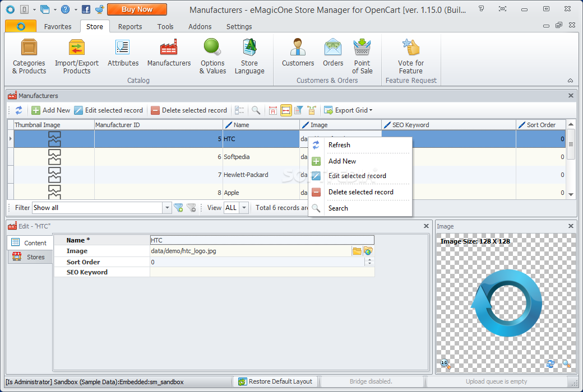The width and height of the screenshot is (583, 392).
Task: Open the Orders section
Action: [x=333, y=53]
